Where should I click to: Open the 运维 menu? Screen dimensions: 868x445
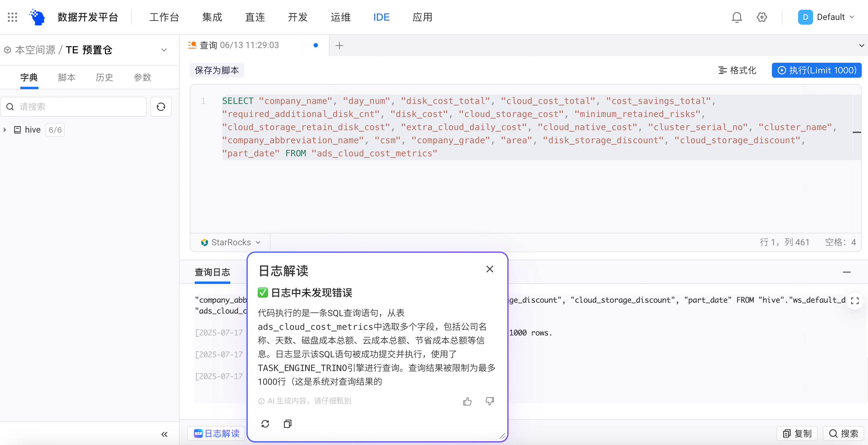point(340,17)
